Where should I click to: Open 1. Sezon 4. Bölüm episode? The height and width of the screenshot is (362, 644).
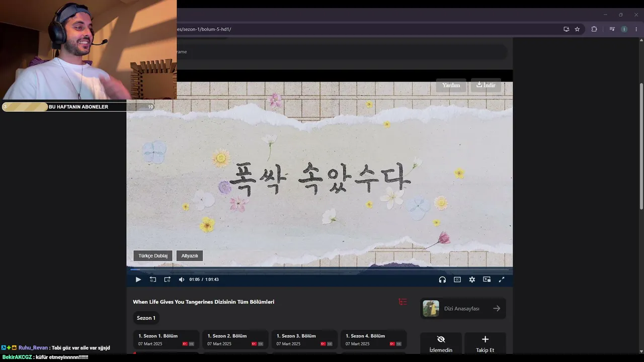pos(373,339)
